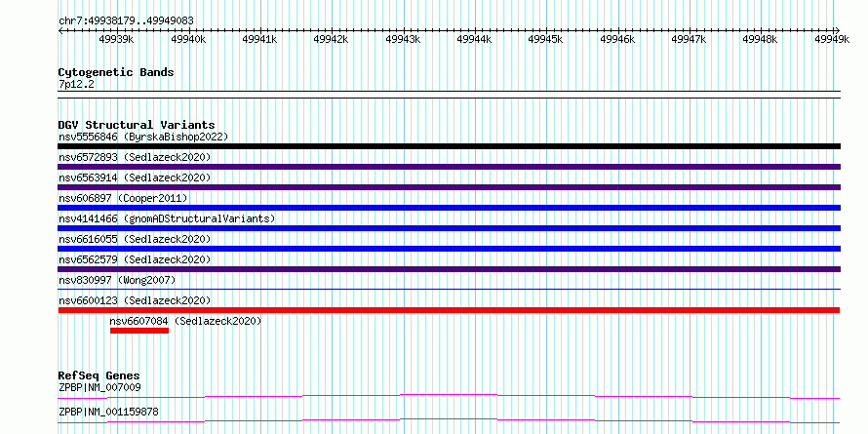Click the 49944k ruler tick label
Image resolution: width=868 pixels, height=434 pixels.
coord(474,39)
